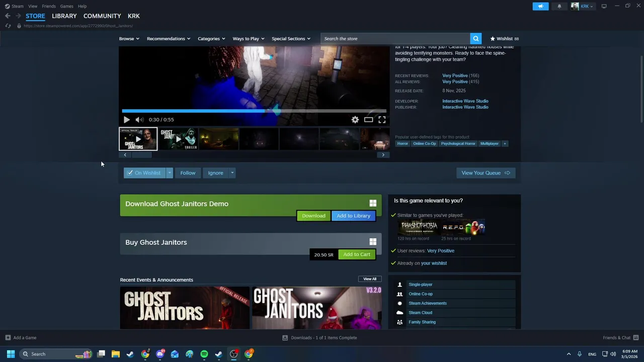
Task: Click the store search magnifier button
Action: [476, 39]
